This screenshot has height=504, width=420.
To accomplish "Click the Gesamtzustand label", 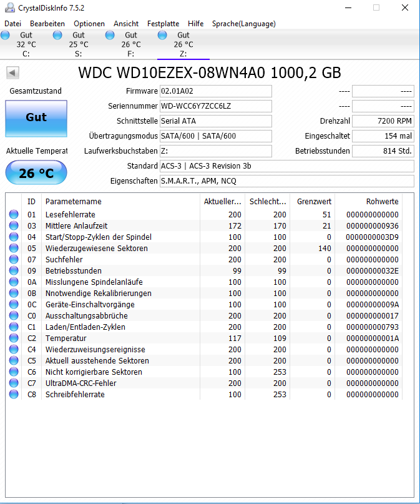I will [x=36, y=91].
